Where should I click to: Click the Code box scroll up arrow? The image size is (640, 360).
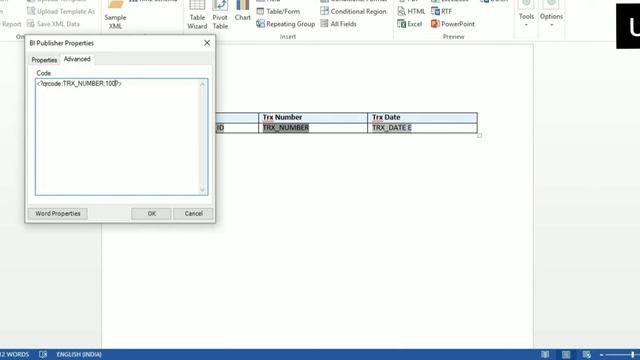(202, 84)
